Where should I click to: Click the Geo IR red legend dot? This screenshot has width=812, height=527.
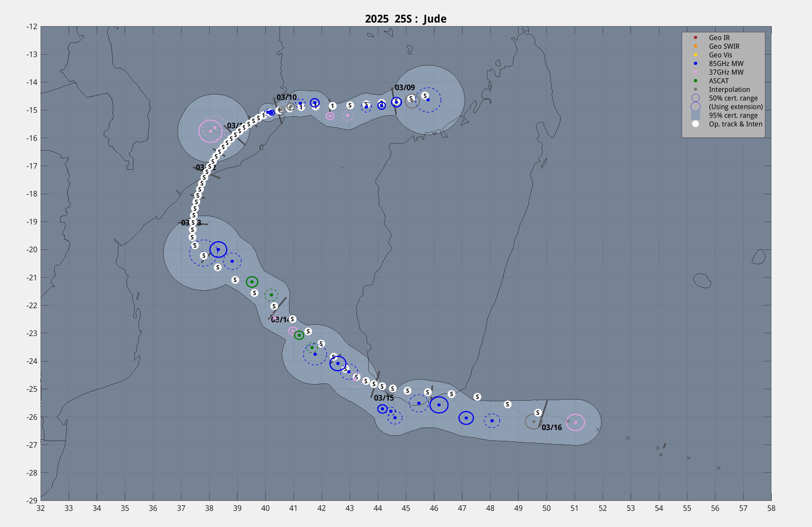point(695,38)
